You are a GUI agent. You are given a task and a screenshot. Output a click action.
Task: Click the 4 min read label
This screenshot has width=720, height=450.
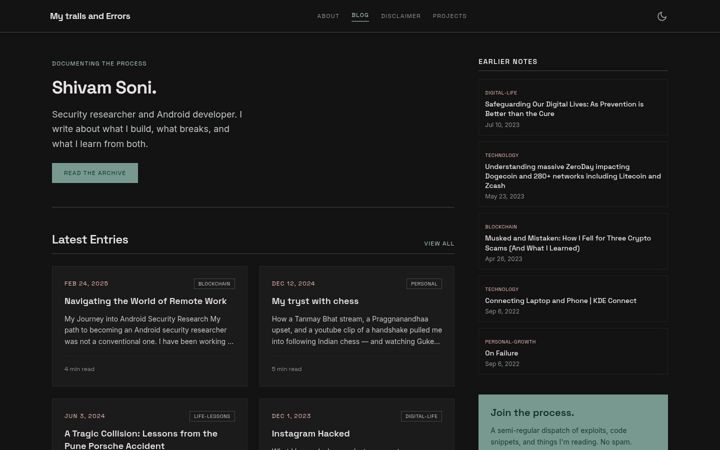coord(79,369)
